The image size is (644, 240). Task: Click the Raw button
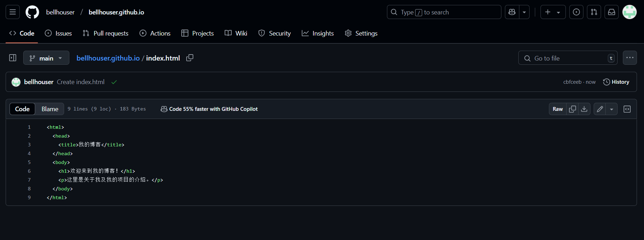[x=558, y=109]
